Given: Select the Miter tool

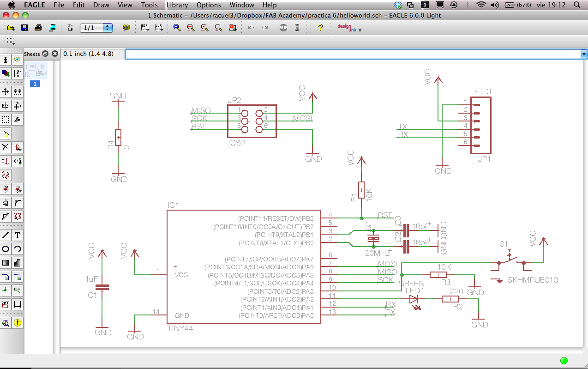Looking at the screenshot, I should point(18,203).
